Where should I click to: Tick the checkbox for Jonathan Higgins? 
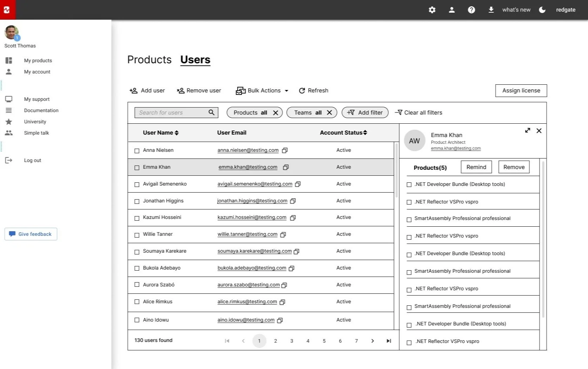point(137,201)
